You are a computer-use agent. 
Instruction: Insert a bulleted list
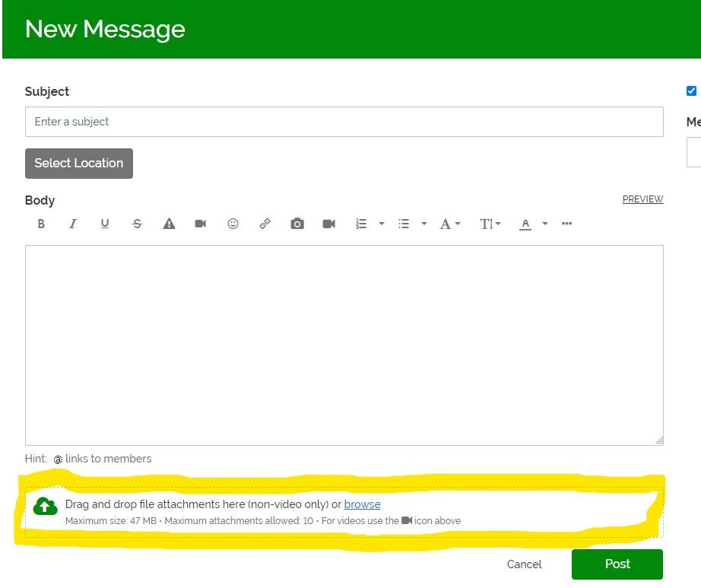404,224
